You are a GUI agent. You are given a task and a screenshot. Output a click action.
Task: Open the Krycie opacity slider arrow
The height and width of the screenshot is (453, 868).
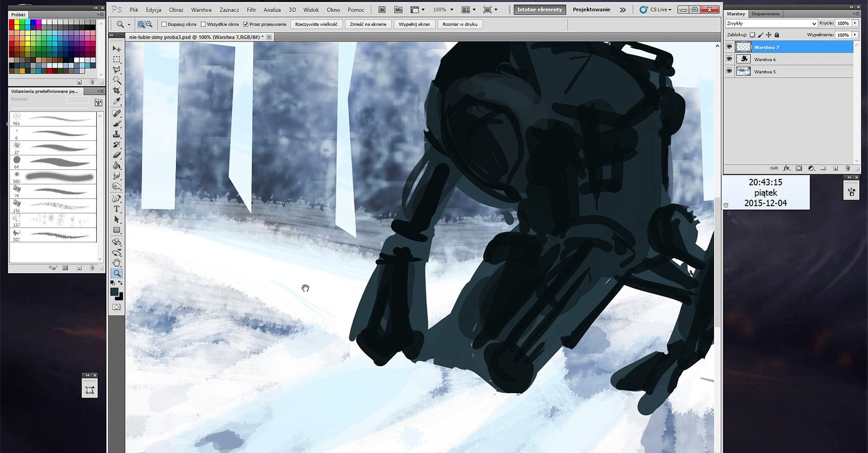click(855, 23)
